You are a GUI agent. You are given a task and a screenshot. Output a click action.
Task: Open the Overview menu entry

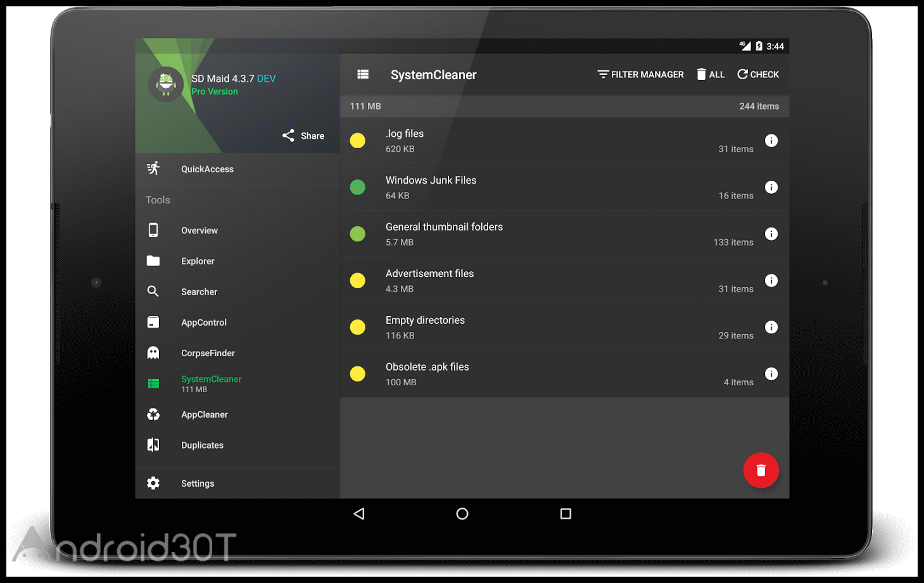click(237, 230)
